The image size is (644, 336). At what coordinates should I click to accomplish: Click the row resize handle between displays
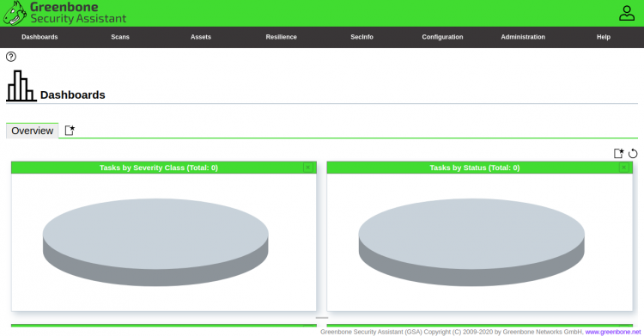coord(322,318)
